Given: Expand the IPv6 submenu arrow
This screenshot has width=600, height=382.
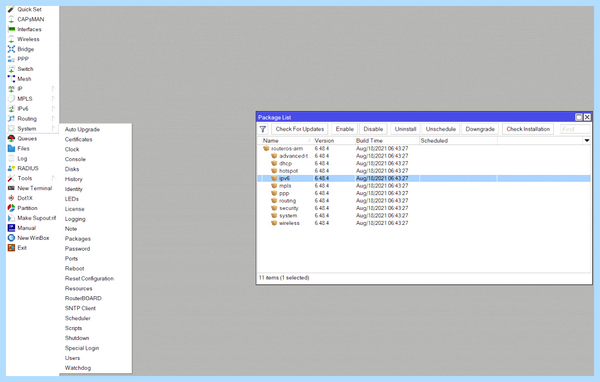Looking at the screenshot, I should (53, 109).
